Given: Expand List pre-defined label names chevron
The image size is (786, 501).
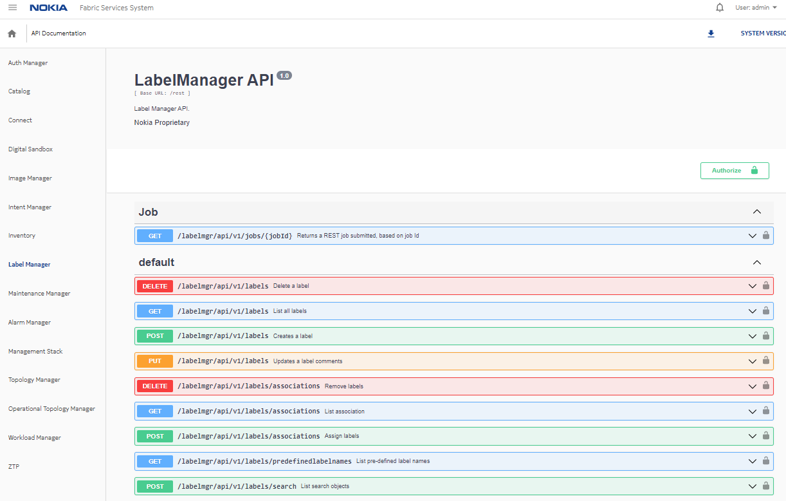Looking at the screenshot, I should [752, 461].
